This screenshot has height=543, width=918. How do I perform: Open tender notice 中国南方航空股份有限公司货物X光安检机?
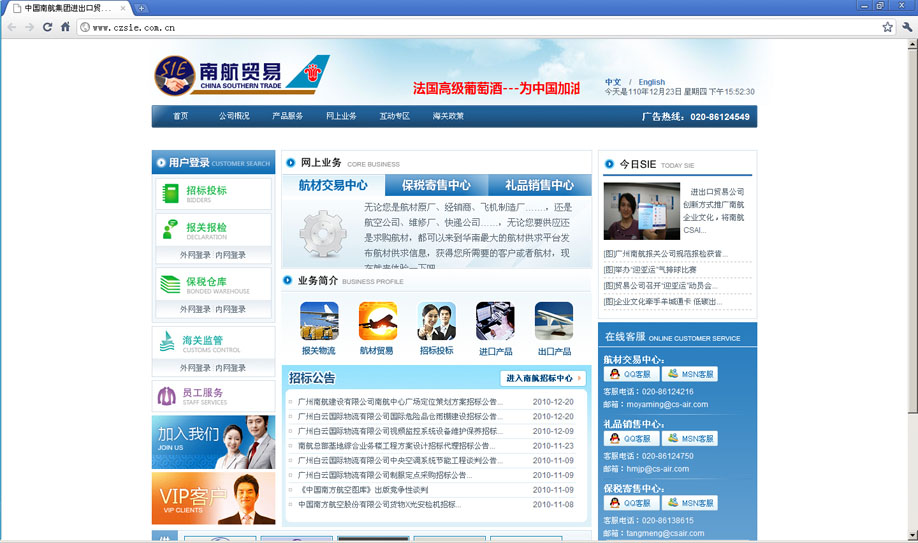379,504
